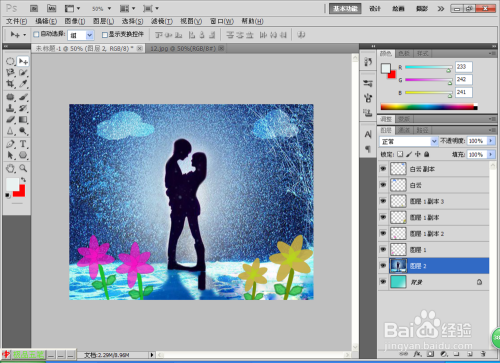Hide the 图层 1 副本 2 layer
The image size is (500, 363).
click(383, 233)
